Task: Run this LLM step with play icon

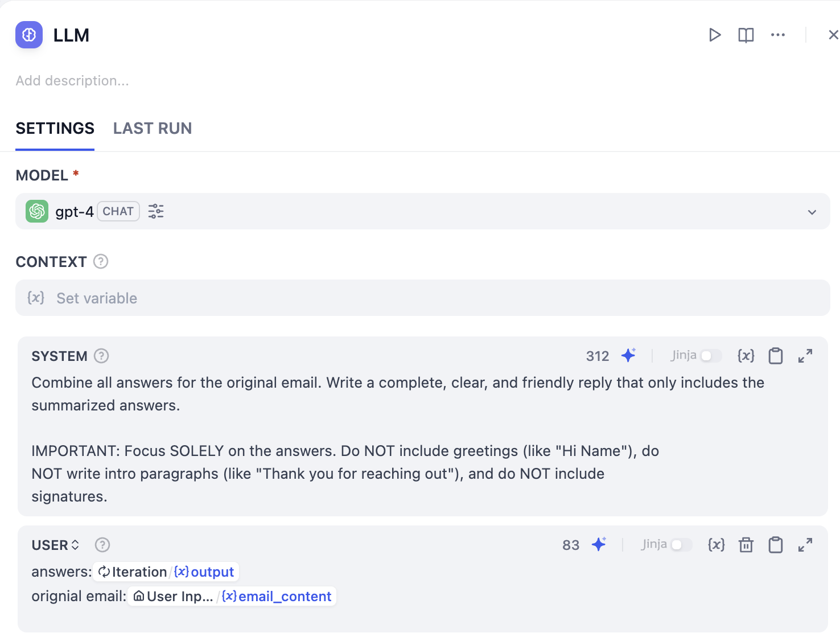Action: point(715,35)
